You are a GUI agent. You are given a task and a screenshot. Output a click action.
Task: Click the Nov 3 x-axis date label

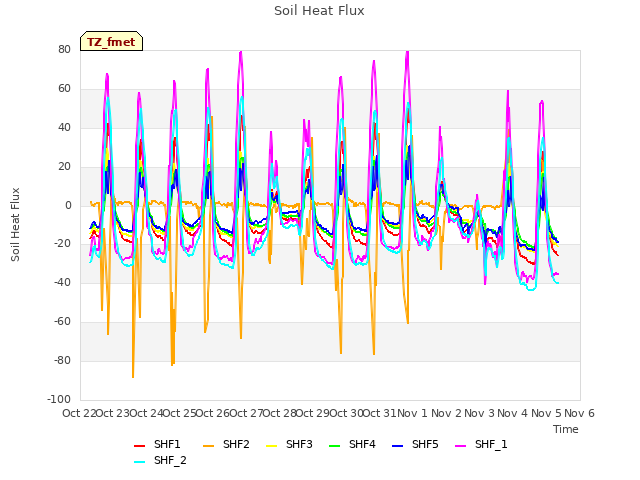point(480,413)
